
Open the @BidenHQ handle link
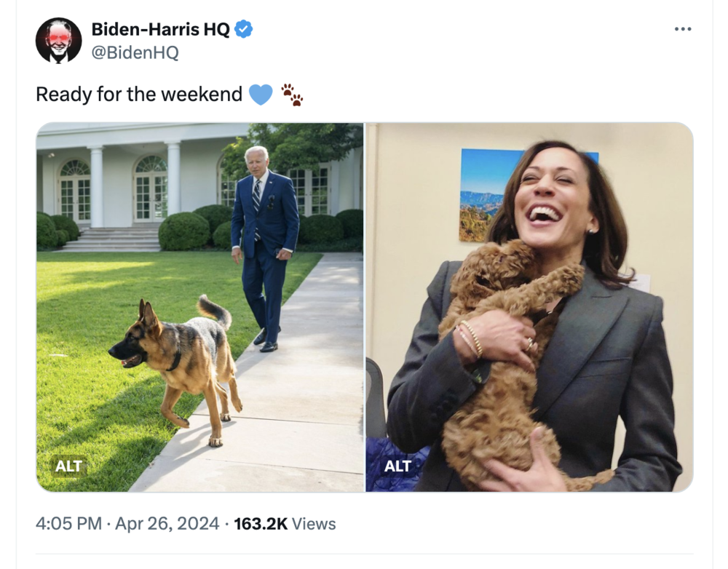pyautogui.click(x=135, y=53)
